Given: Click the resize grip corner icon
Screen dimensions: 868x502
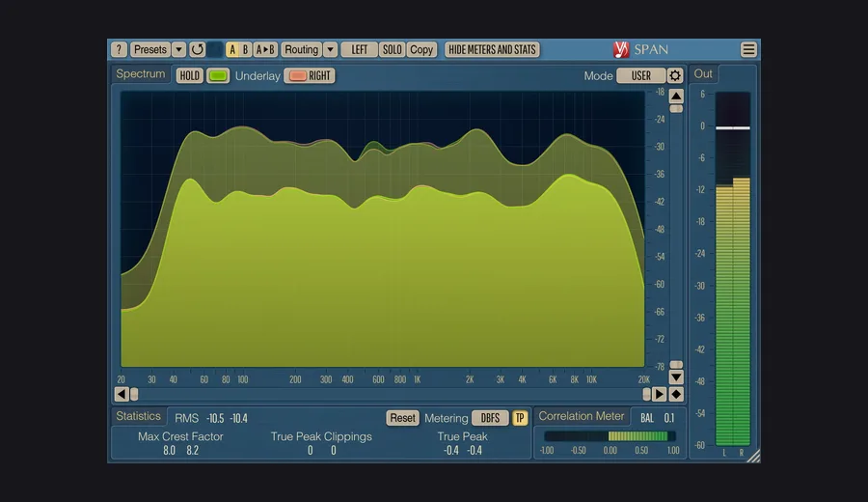Looking at the screenshot, I should click(x=754, y=456).
